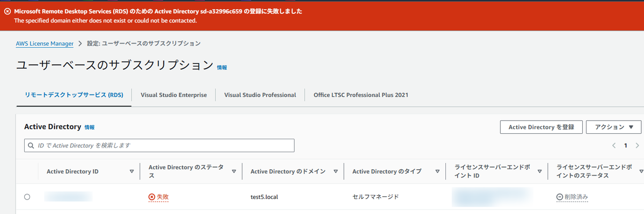The height and width of the screenshot is (214, 644).
Task: Select page 1 in the pagination
Action: coord(625,146)
